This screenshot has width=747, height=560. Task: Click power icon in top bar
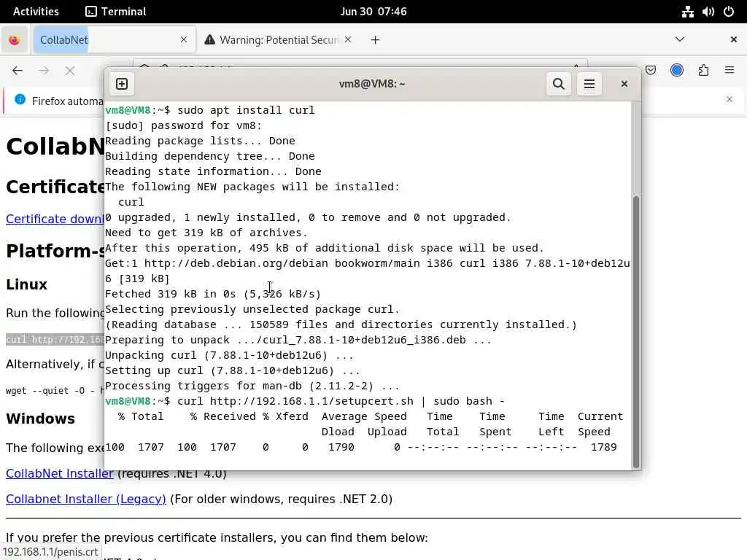point(729,12)
